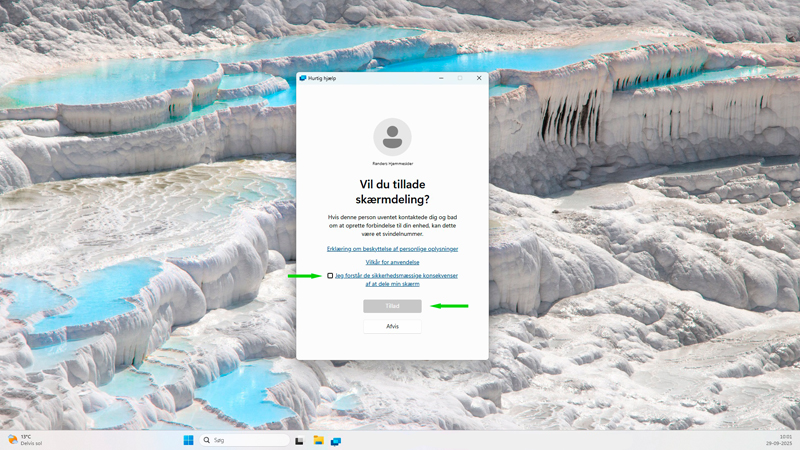Close the Hurtig hjælp window
This screenshot has height=450, width=800.
(x=479, y=78)
